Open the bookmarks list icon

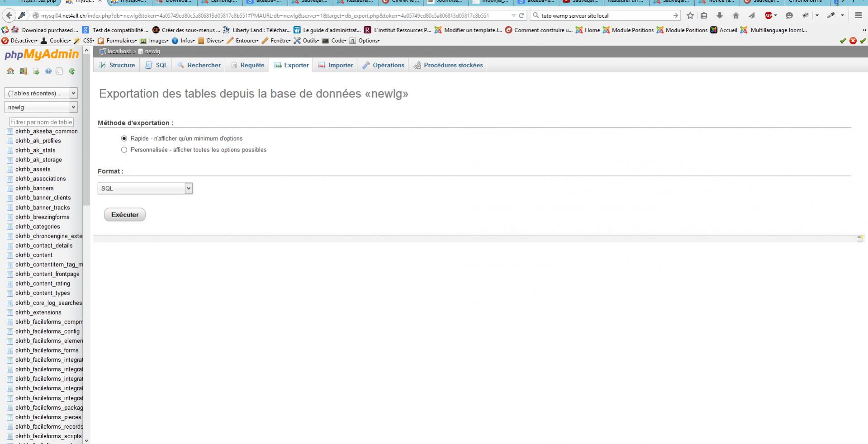coord(704,15)
